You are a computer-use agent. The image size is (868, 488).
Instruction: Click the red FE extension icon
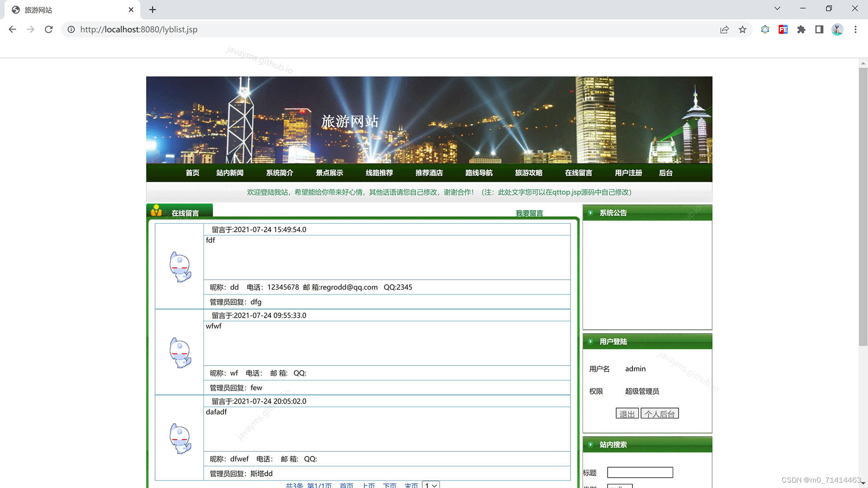(x=783, y=29)
